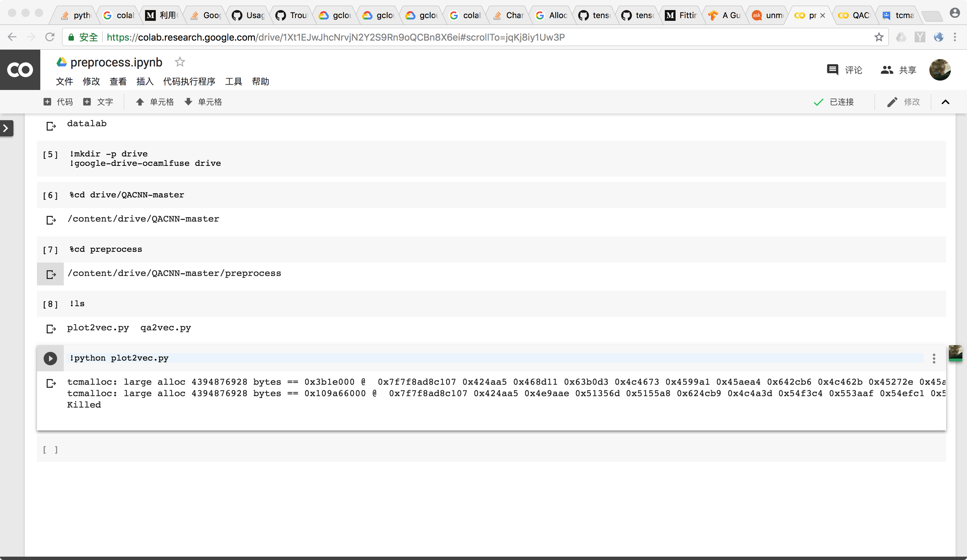Toggle output of the !ls cell
967x560 pixels.
click(x=51, y=329)
